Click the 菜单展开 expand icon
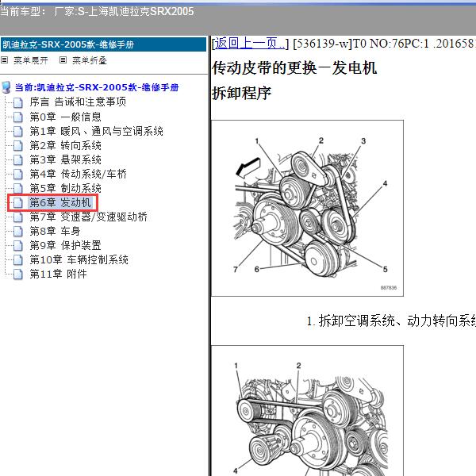 [4, 60]
